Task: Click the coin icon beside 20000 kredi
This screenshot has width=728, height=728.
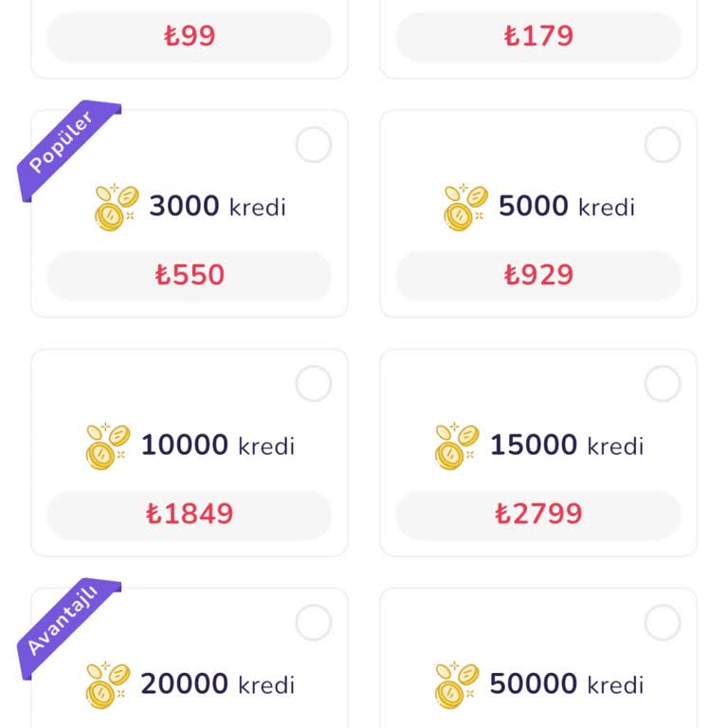Action: point(108,684)
